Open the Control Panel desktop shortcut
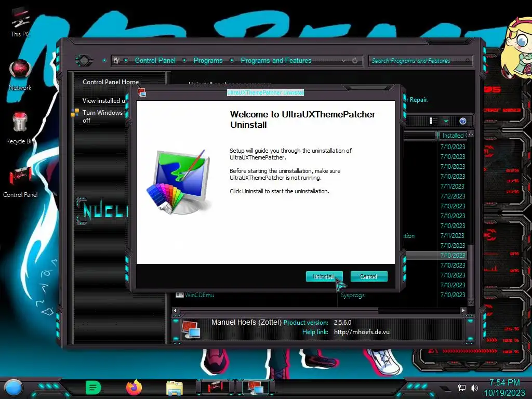This screenshot has height=399, width=532. pos(20,182)
